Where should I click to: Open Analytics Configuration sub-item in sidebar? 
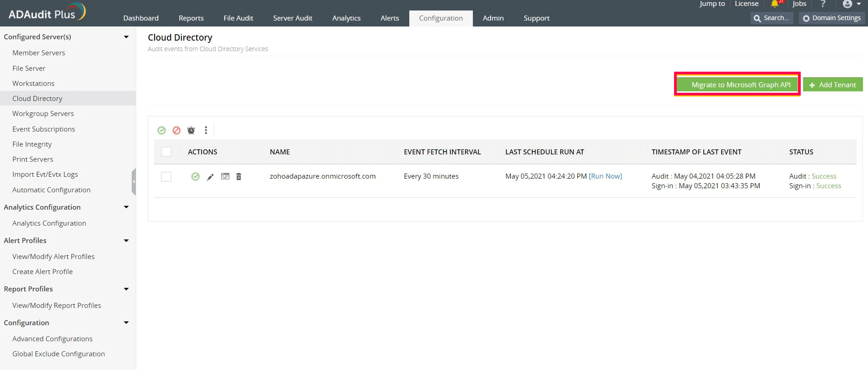49,223
